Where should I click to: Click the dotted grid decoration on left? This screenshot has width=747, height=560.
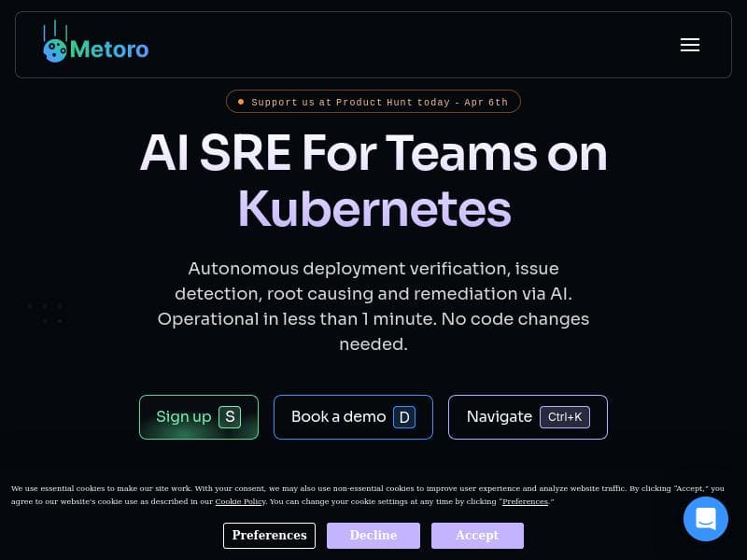tap(46, 313)
